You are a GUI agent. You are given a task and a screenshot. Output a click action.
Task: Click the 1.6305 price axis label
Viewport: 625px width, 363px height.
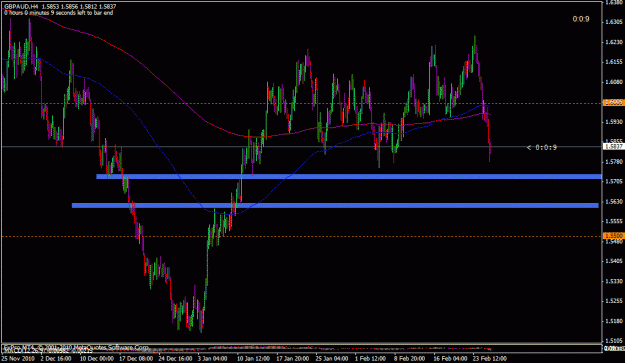[x=614, y=22]
